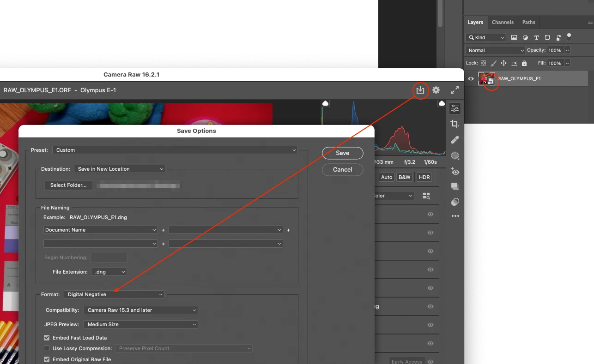
Task: Select the Red Eye removal tool
Action: 455,171
